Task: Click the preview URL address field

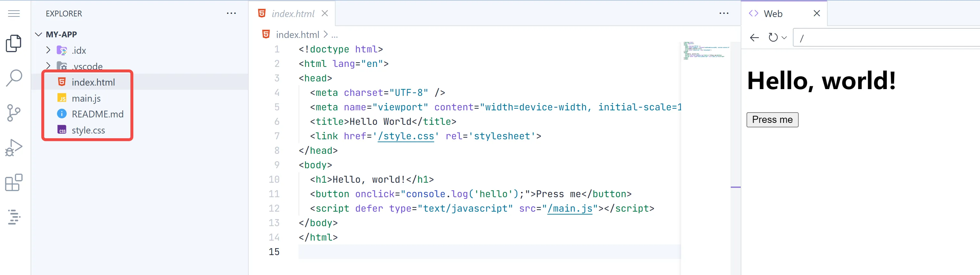Action: [x=886, y=38]
